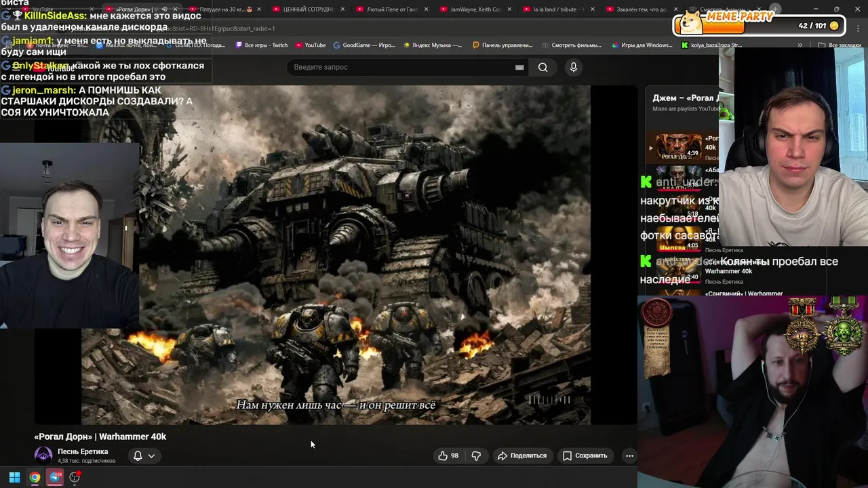Click the 4,38 тыс. подписчиков text
Image resolution: width=868 pixels, height=488 pixels.
point(86,461)
